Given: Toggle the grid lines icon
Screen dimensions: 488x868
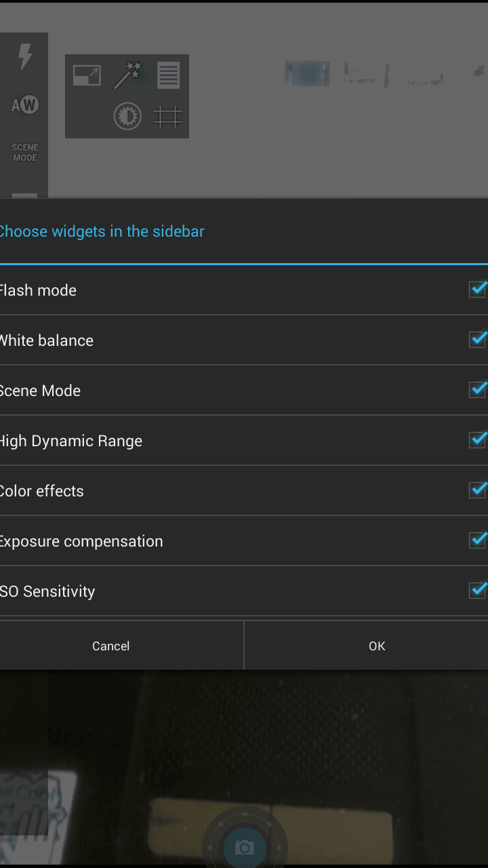Looking at the screenshot, I should [x=168, y=117].
